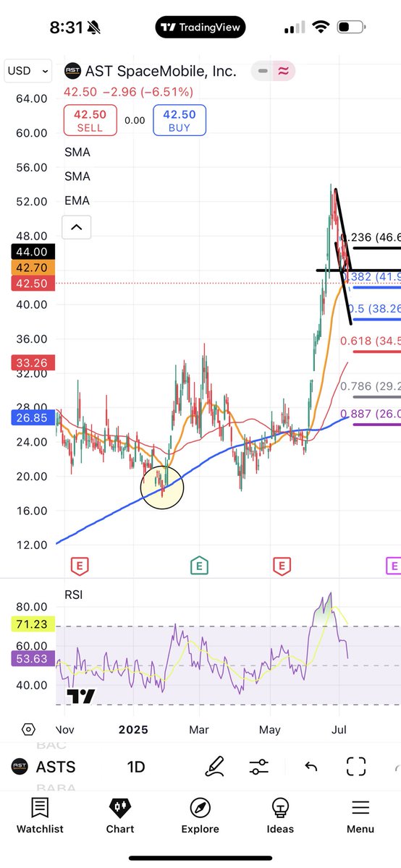Screen dimensions: 401x868
Task: Open chart settings hexagon icon
Action: coord(28,730)
